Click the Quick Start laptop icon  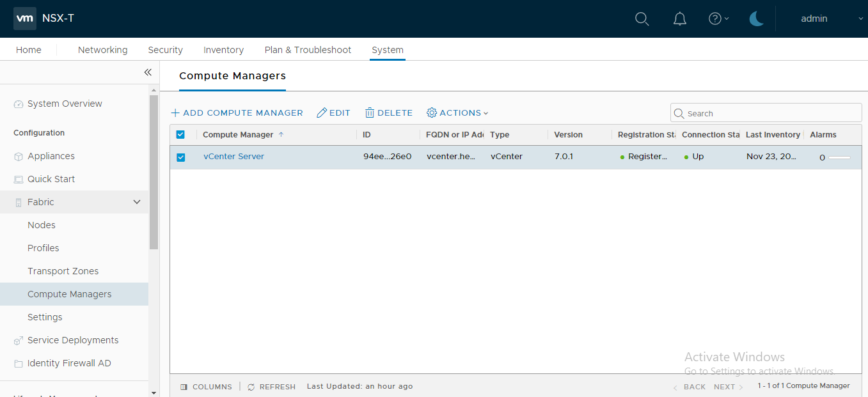19,180
